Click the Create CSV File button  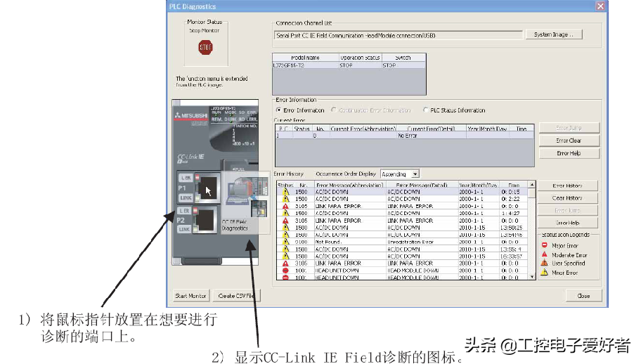point(235,296)
